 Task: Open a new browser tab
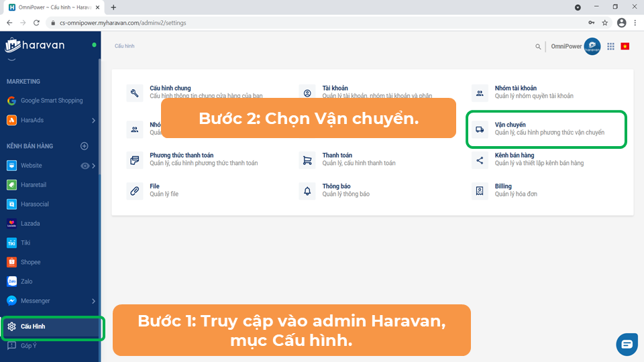coord(113,7)
